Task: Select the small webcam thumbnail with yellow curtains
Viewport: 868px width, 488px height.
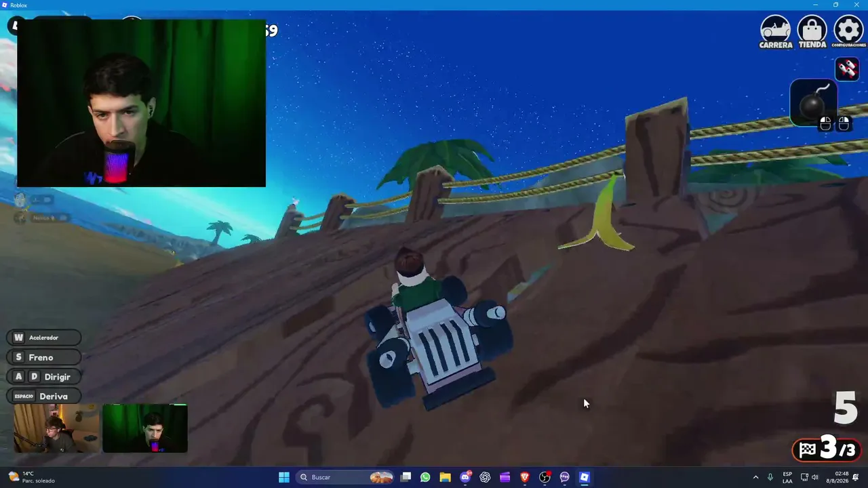Action: (x=56, y=428)
